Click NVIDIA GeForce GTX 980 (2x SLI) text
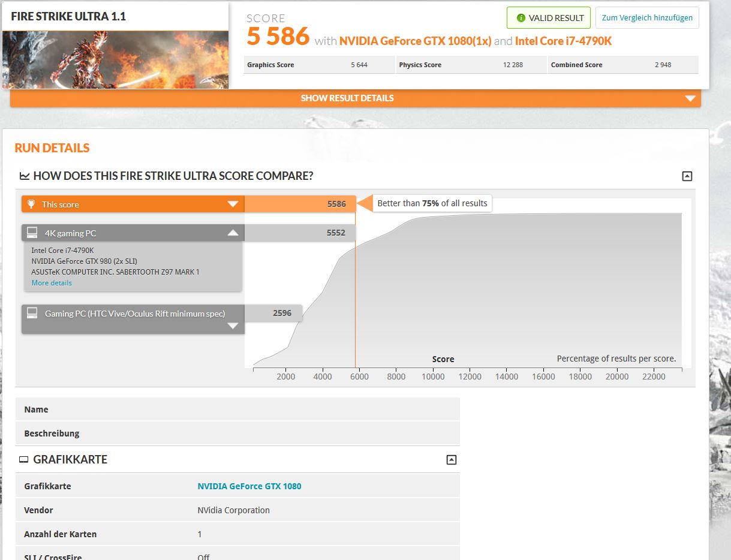The width and height of the screenshot is (731, 560). tap(86, 261)
